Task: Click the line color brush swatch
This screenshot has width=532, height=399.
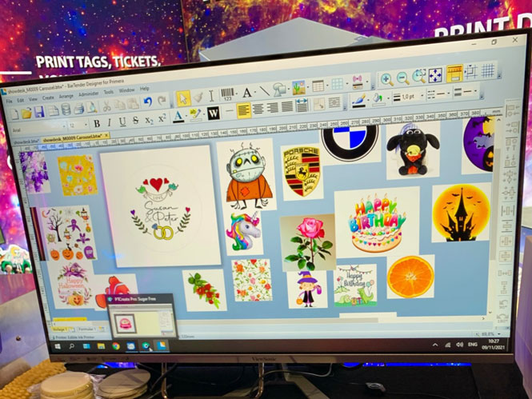Action: [x=358, y=100]
